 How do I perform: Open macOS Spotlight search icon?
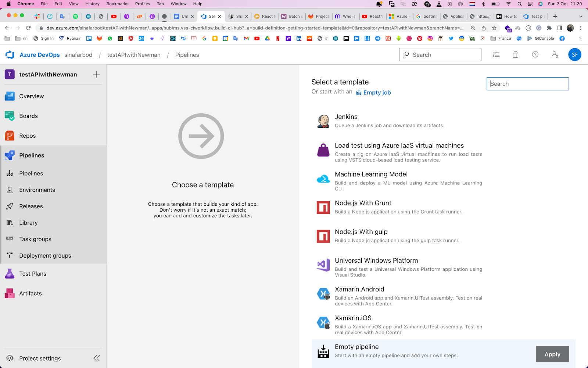520,4
